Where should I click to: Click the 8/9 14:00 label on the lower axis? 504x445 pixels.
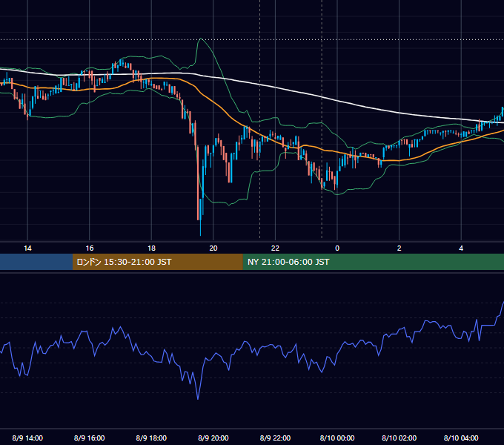(x=27, y=438)
